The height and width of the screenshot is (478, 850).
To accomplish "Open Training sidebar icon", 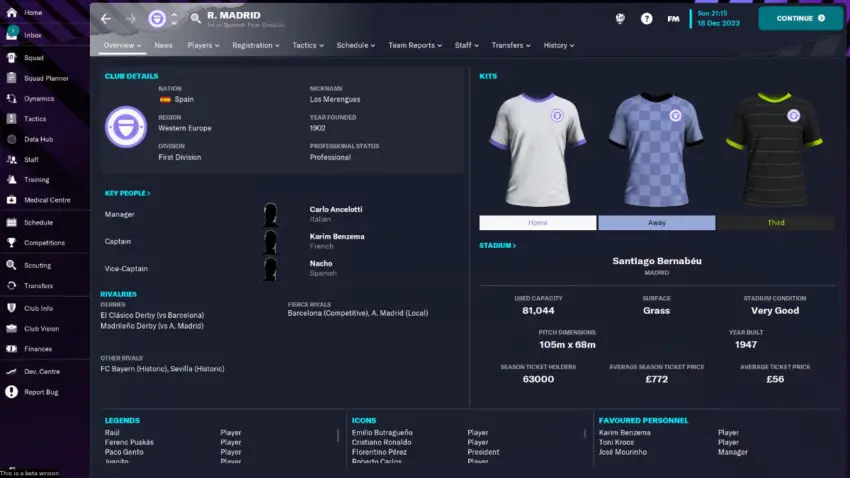I will (11, 179).
